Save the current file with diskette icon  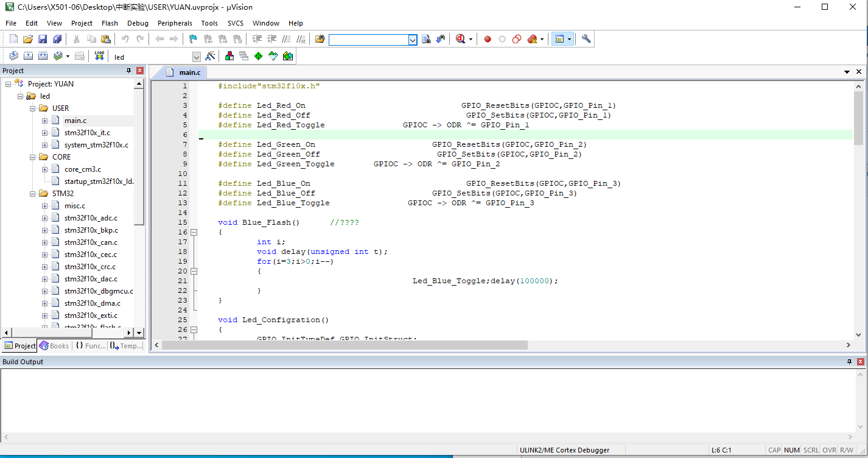click(x=43, y=39)
